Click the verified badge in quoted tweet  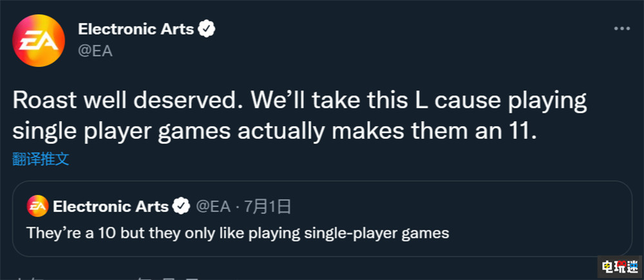[x=182, y=207]
